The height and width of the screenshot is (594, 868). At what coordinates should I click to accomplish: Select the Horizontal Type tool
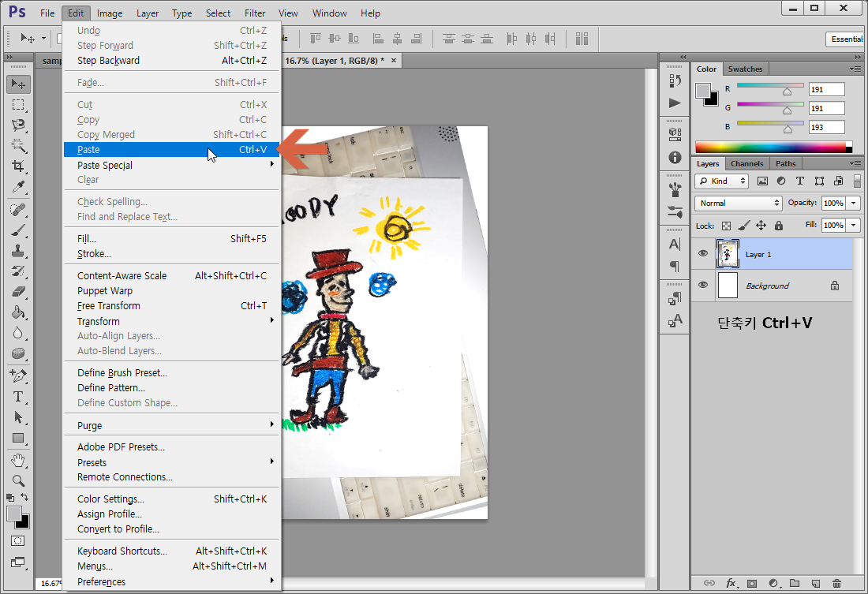tap(18, 396)
